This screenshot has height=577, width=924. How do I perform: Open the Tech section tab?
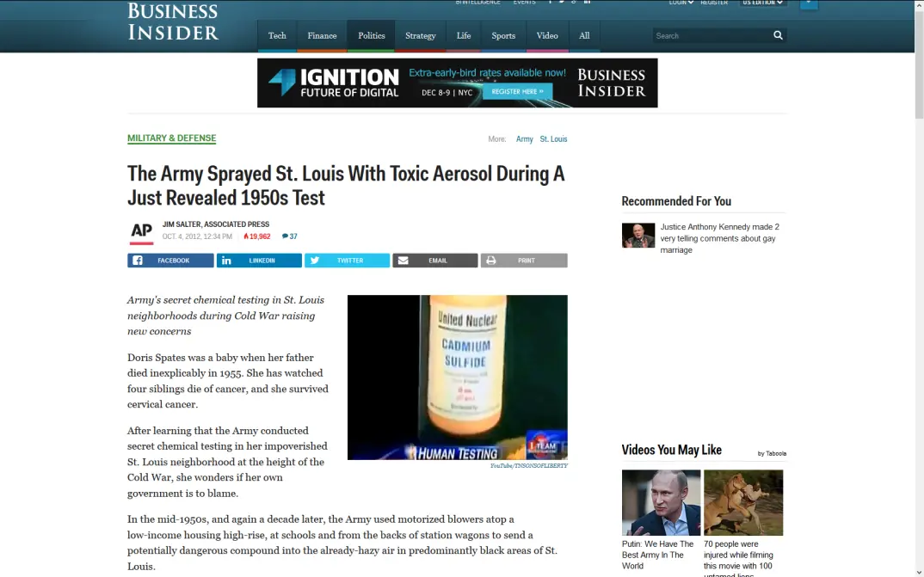pos(277,36)
